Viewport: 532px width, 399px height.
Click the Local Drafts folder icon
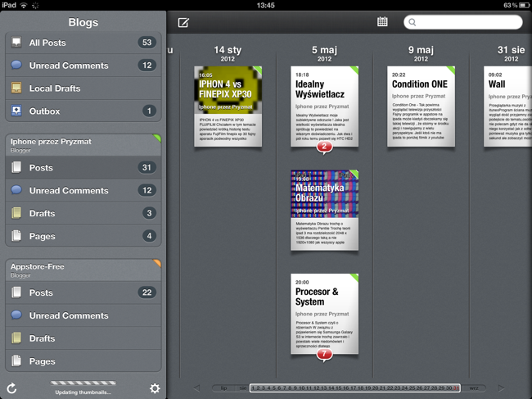point(16,88)
